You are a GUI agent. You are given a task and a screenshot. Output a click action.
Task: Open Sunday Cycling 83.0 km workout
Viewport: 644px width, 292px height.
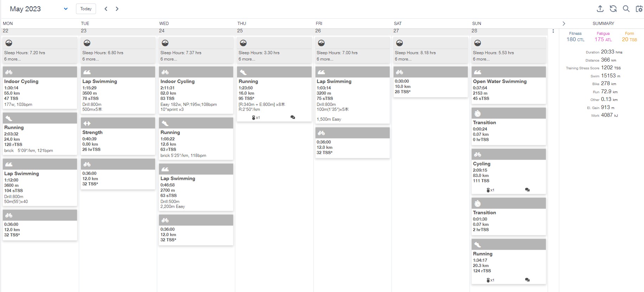tap(509, 171)
